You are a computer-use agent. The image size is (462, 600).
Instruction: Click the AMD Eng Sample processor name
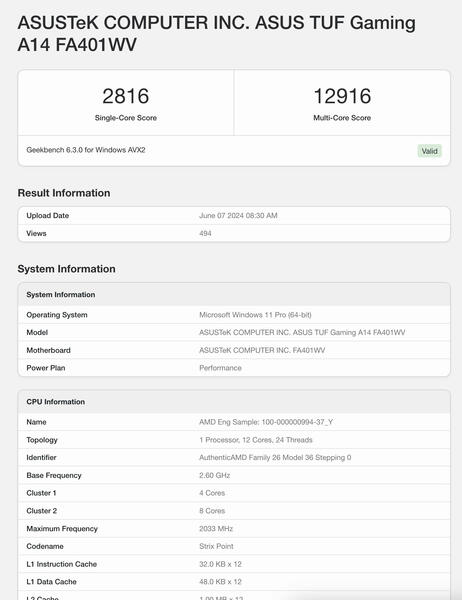pyautogui.click(x=266, y=422)
